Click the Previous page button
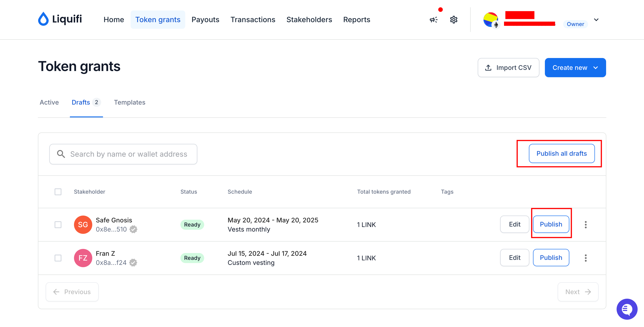This screenshot has width=644, height=327. pyautogui.click(x=72, y=292)
